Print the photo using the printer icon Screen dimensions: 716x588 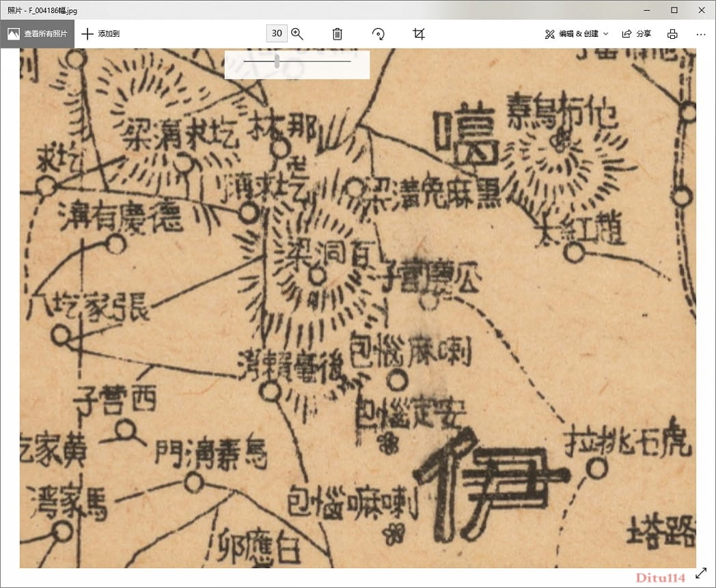pyautogui.click(x=672, y=33)
